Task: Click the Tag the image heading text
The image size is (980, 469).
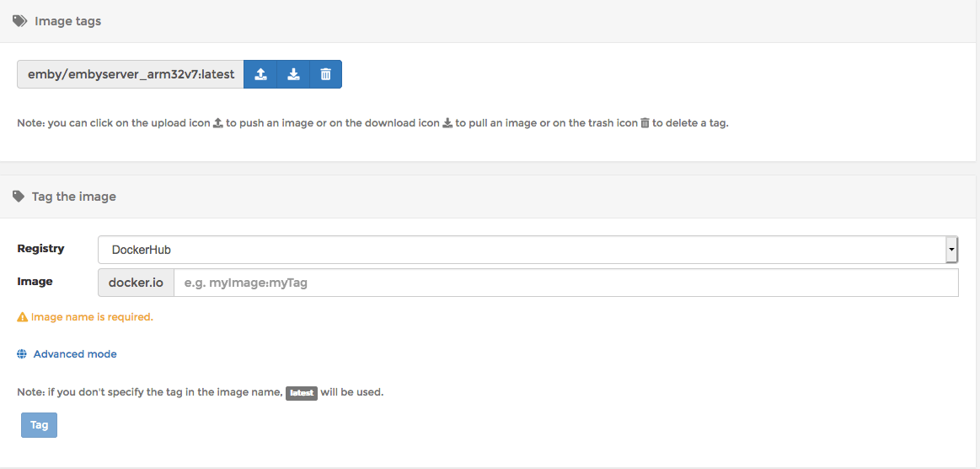Action: point(74,197)
